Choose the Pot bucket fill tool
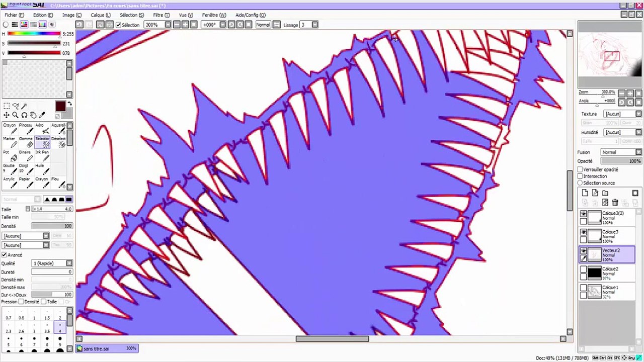 click(x=10, y=155)
